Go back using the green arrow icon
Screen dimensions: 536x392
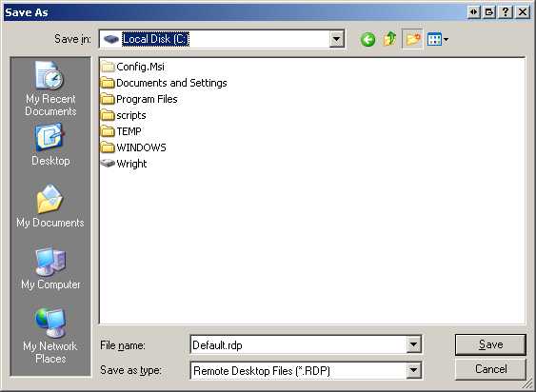(367, 40)
